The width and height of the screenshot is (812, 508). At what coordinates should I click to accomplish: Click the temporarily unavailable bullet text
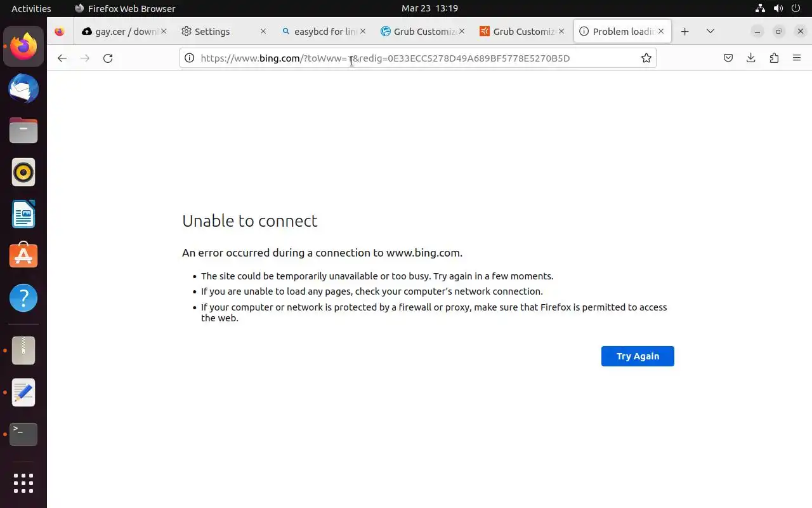tap(377, 276)
